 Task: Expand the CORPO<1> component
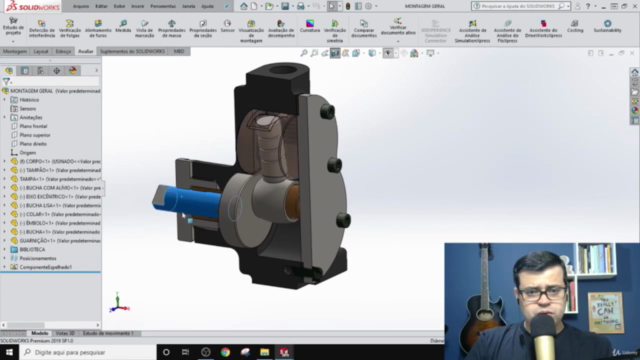pos(4,161)
